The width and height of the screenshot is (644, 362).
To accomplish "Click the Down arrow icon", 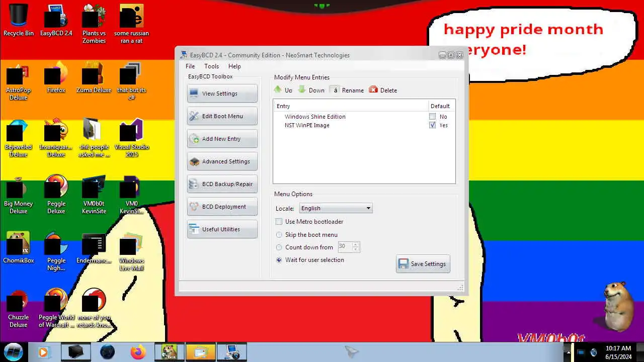I will [302, 89].
